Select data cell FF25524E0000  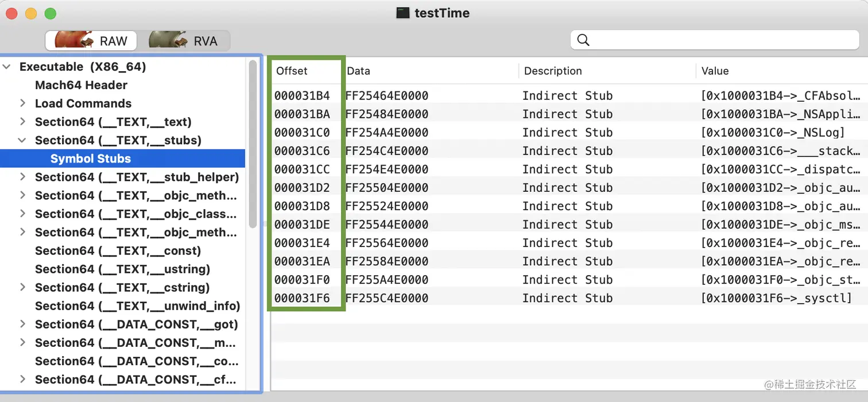[387, 206]
